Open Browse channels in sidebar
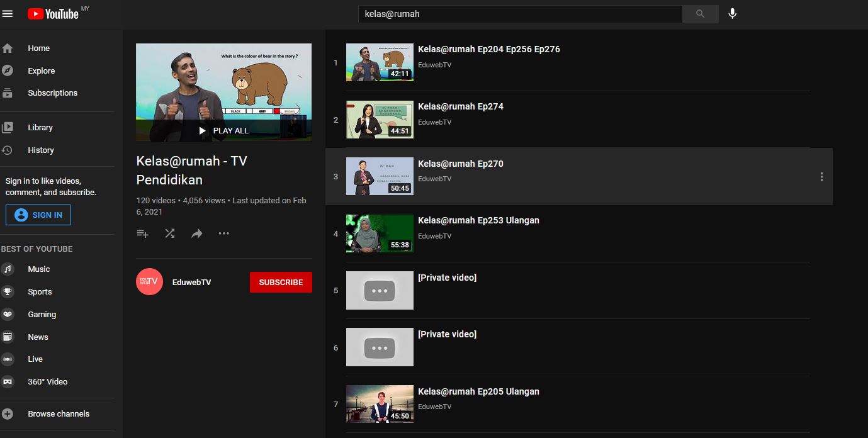This screenshot has height=438, width=868. point(57,414)
